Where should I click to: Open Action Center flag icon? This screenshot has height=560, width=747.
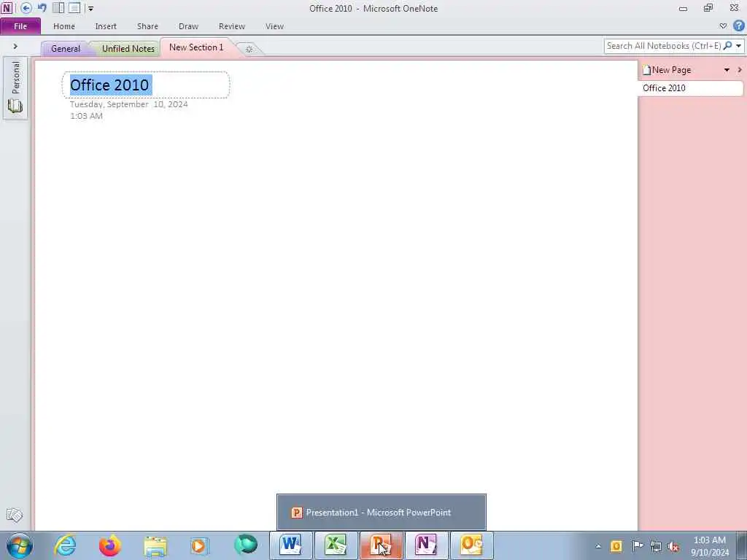click(x=637, y=546)
